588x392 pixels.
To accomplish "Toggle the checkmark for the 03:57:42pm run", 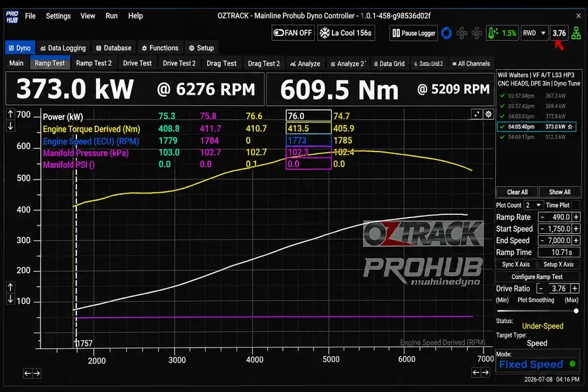I will [502, 106].
